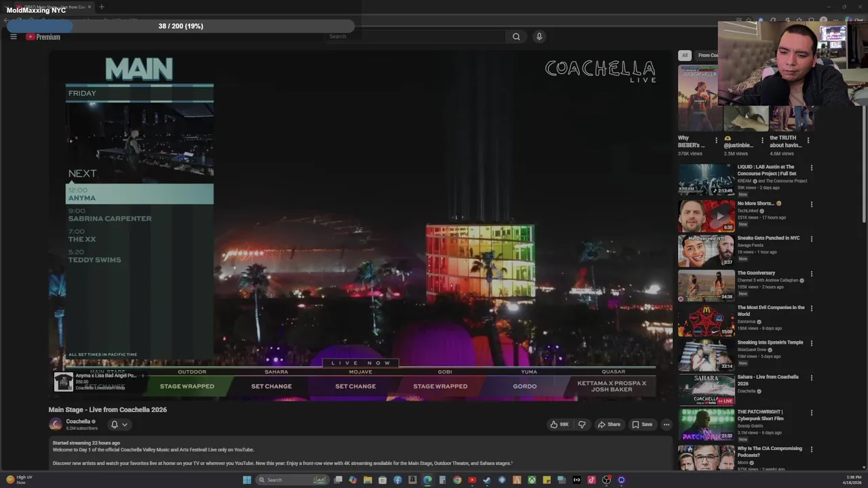Open more actions beside Save
This screenshot has height=488, width=868.
tap(667, 424)
